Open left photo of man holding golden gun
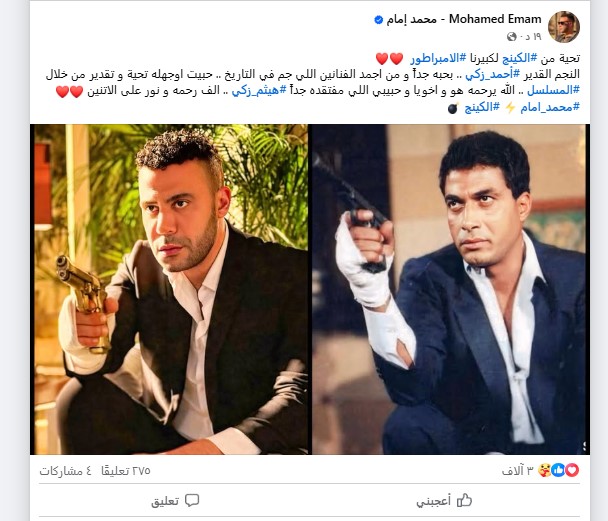The height and width of the screenshot is (521, 608). pos(170,289)
